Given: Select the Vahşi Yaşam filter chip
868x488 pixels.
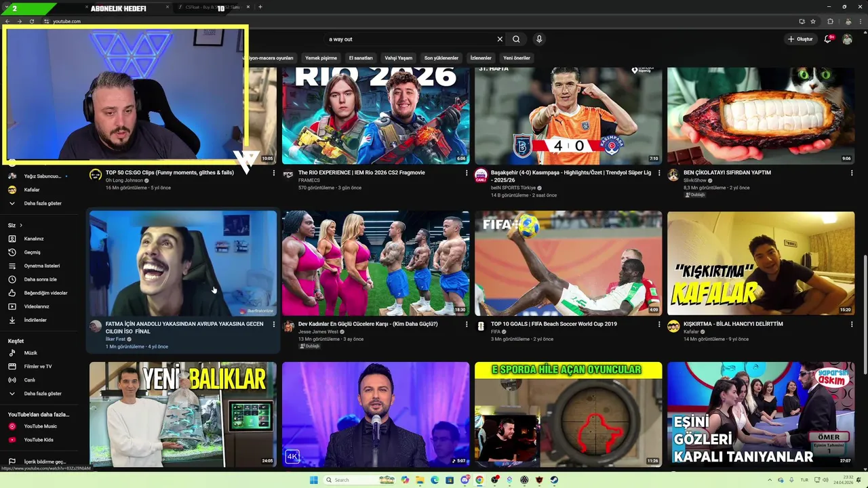Looking at the screenshot, I should click(398, 58).
